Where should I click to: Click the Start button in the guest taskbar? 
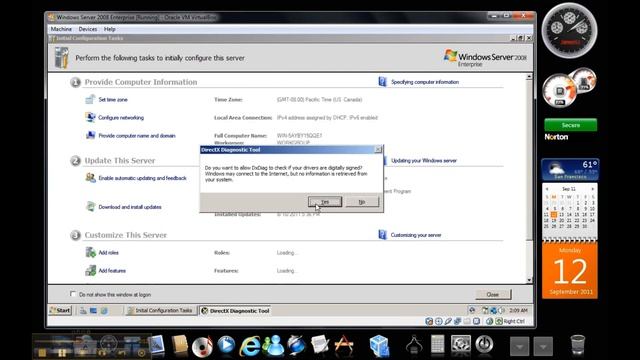(x=60, y=311)
